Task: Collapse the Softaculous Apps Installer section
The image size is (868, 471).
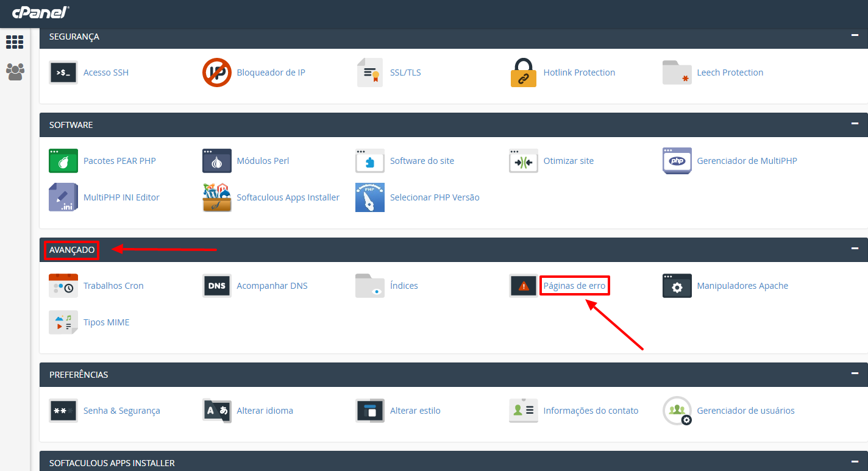Action: (x=855, y=462)
